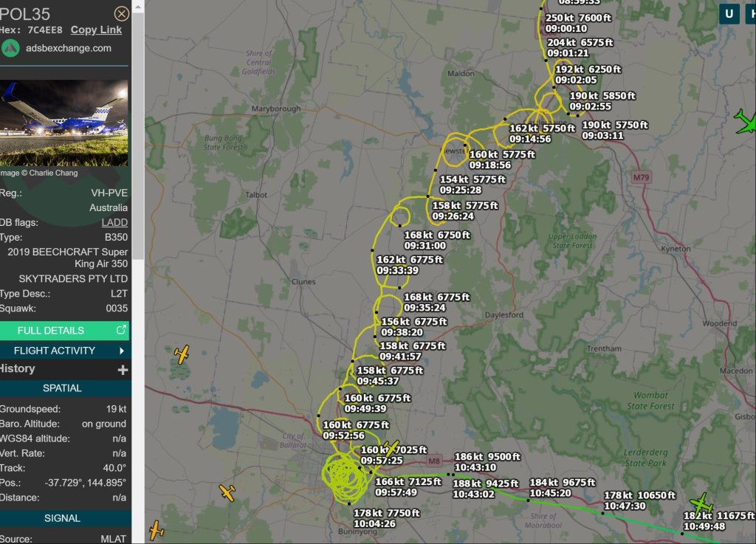Viewport: 756px width, 544px height.
Task: Toggle the H map button
Action: tap(749, 14)
